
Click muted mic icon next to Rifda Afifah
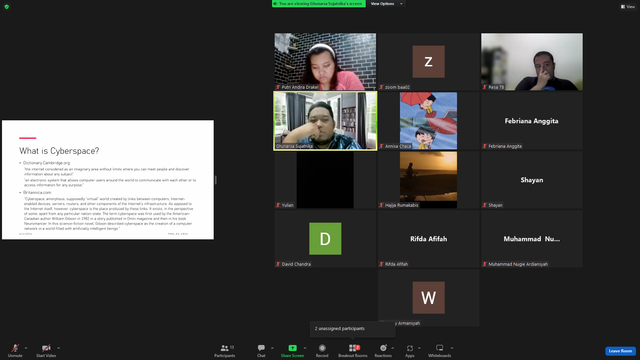[x=381, y=264]
